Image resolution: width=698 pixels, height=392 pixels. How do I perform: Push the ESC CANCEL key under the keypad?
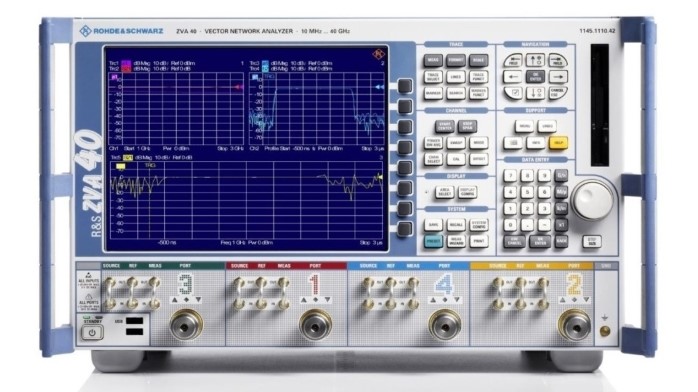(514, 242)
